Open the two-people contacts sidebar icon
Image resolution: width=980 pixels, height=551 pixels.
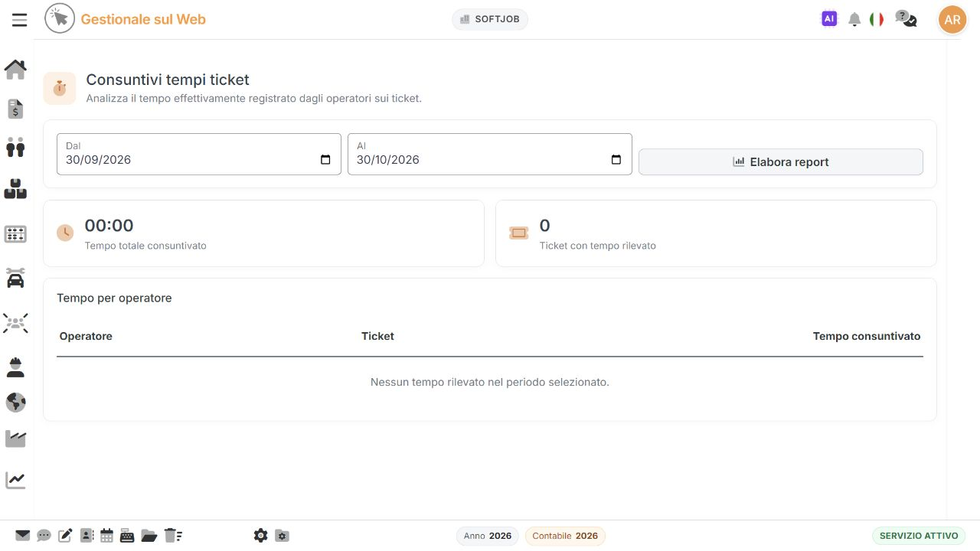click(15, 147)
